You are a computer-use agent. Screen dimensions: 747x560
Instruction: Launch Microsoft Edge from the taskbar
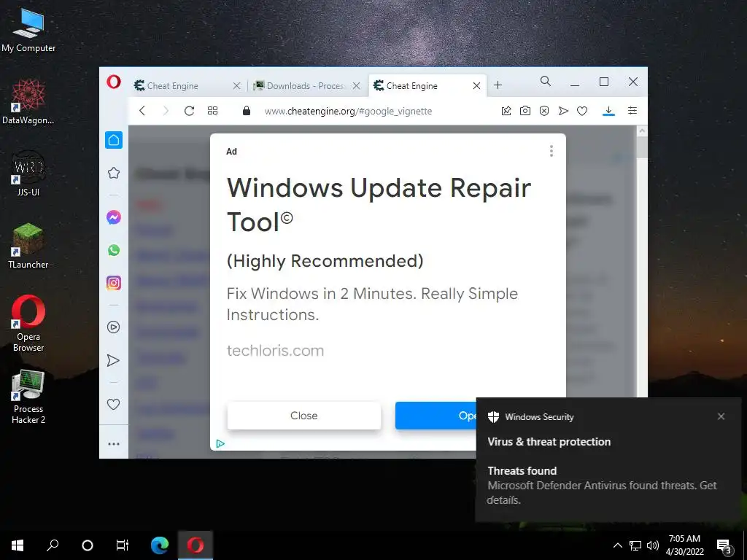(160, 545)
